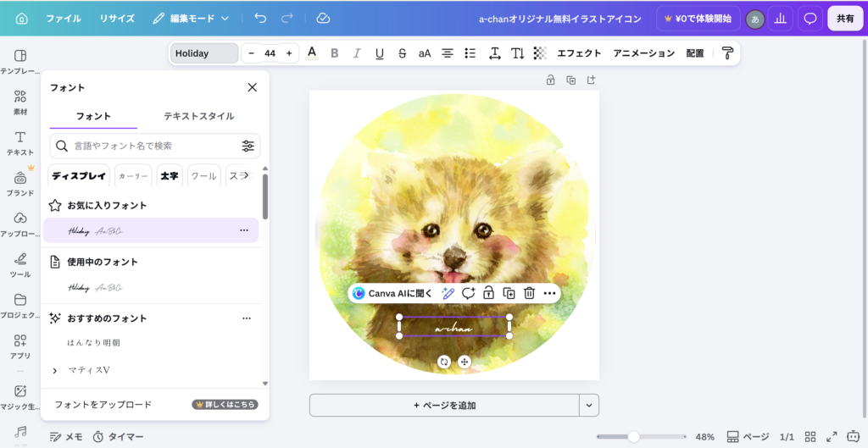Open the ファイル menu

point(63,19)
